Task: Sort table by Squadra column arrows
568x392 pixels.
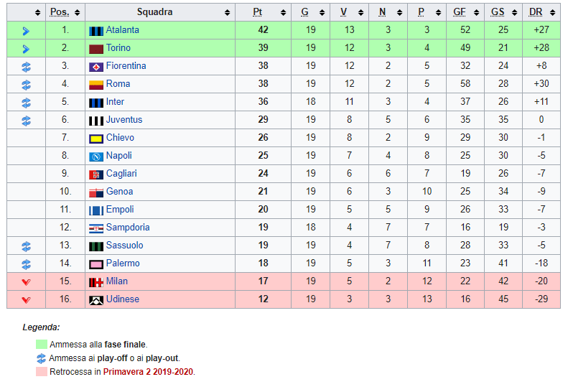Action: 227,13
